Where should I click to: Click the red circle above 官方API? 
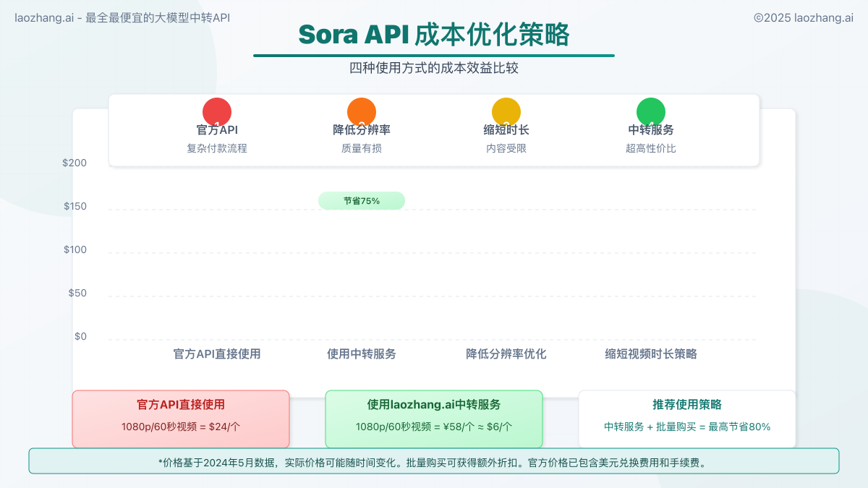[217, 112]
